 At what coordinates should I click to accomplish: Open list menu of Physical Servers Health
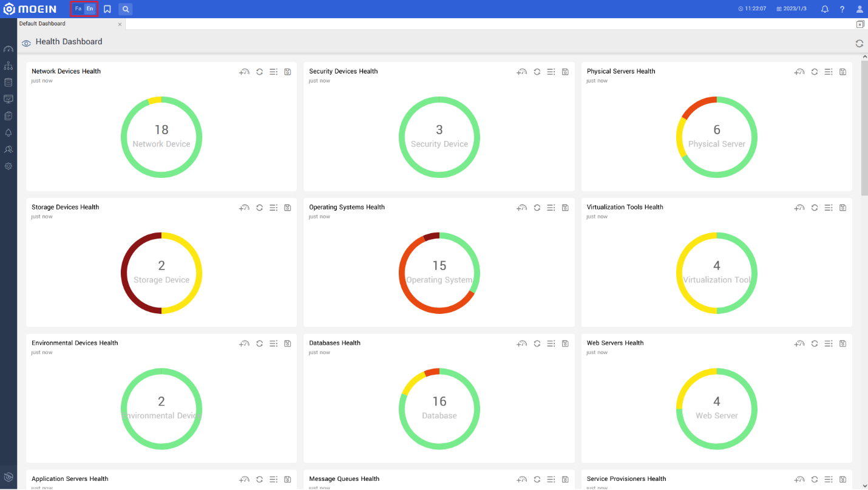[829, 72]
